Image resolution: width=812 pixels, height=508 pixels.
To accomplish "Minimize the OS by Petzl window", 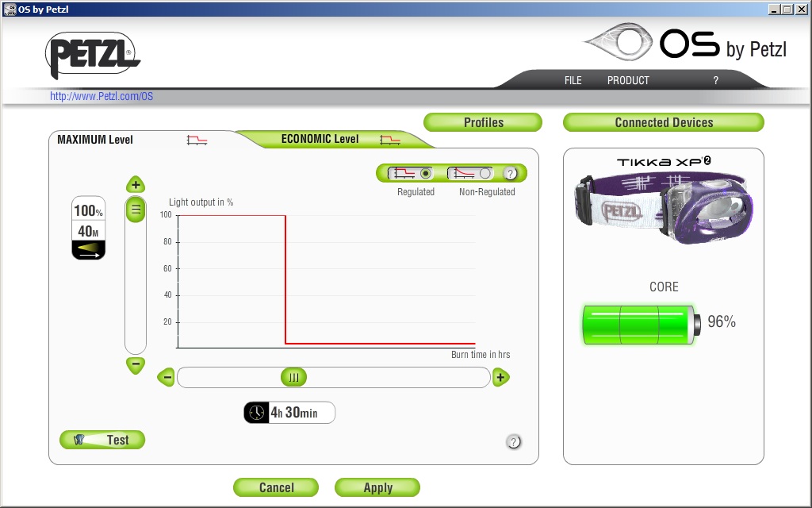I will point(774,10).
